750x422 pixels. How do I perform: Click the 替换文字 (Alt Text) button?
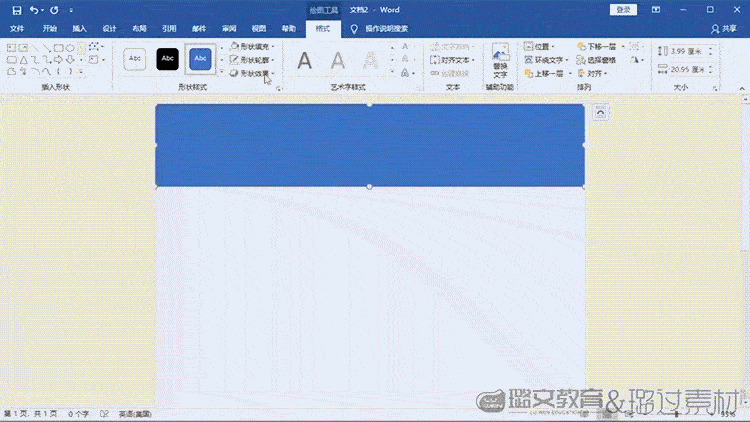(500, 61)
